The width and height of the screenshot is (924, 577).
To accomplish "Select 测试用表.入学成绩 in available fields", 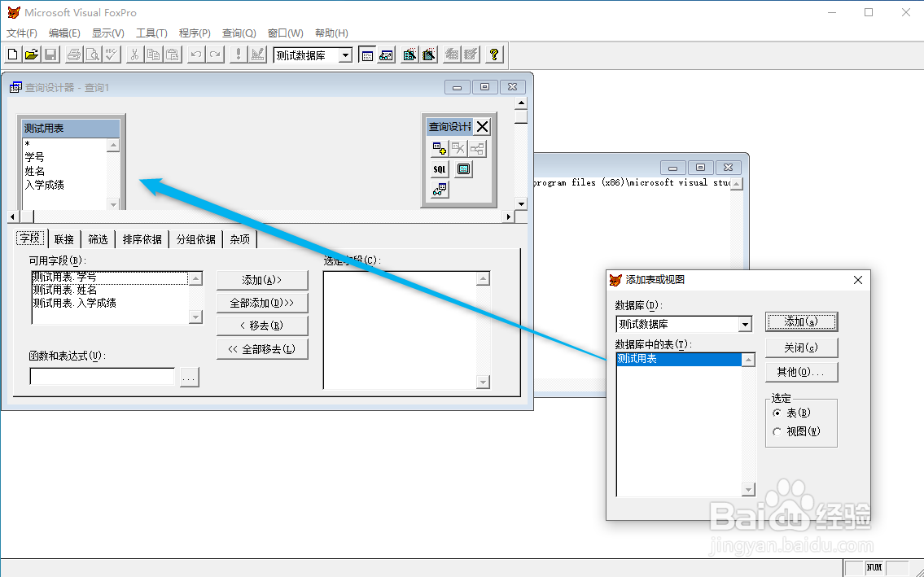I will [110, 303].
